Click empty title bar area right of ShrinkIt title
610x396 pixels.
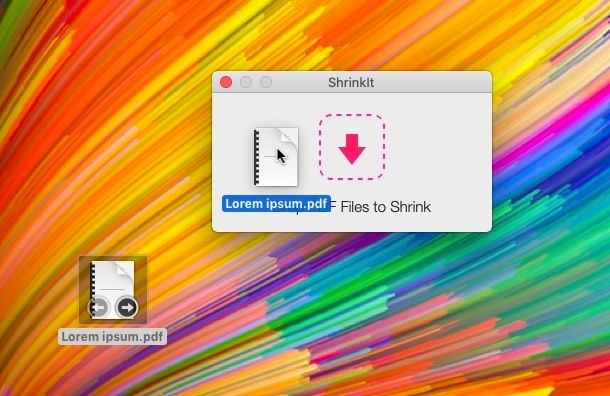click(432, 82)
